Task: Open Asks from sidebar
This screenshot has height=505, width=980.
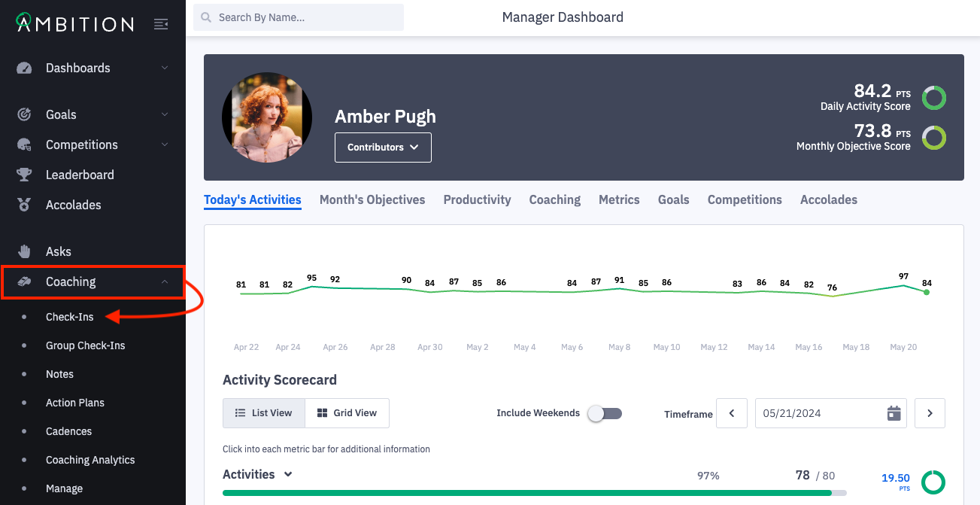Action: [x=59, y=251]
